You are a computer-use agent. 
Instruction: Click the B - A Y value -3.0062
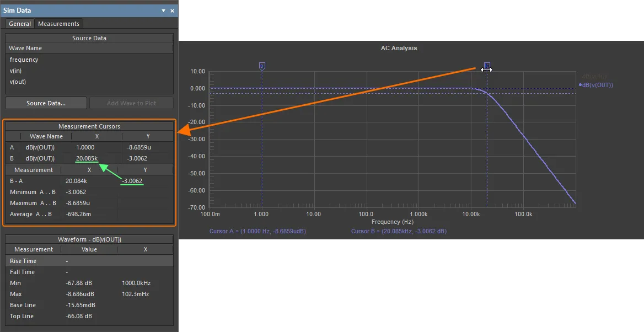(132, 181)
